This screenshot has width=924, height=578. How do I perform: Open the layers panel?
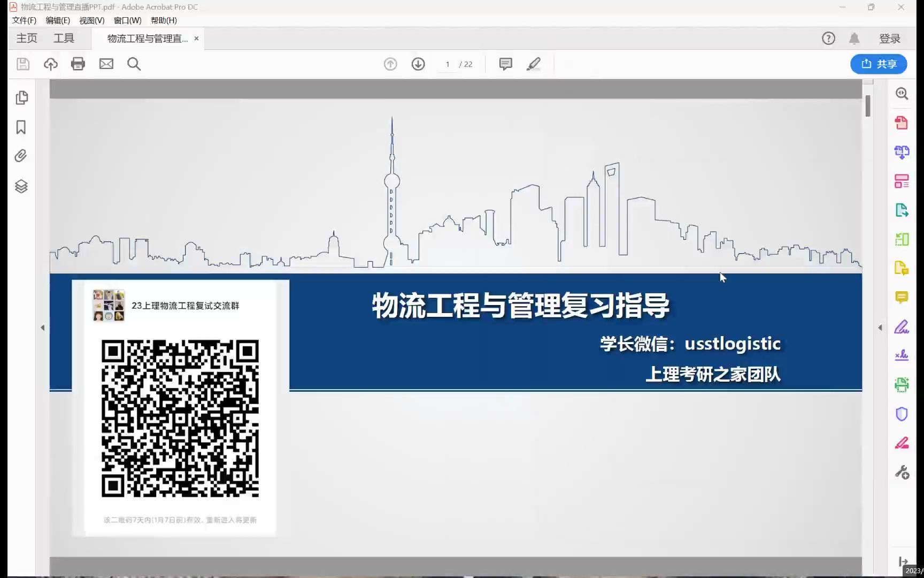21,186
